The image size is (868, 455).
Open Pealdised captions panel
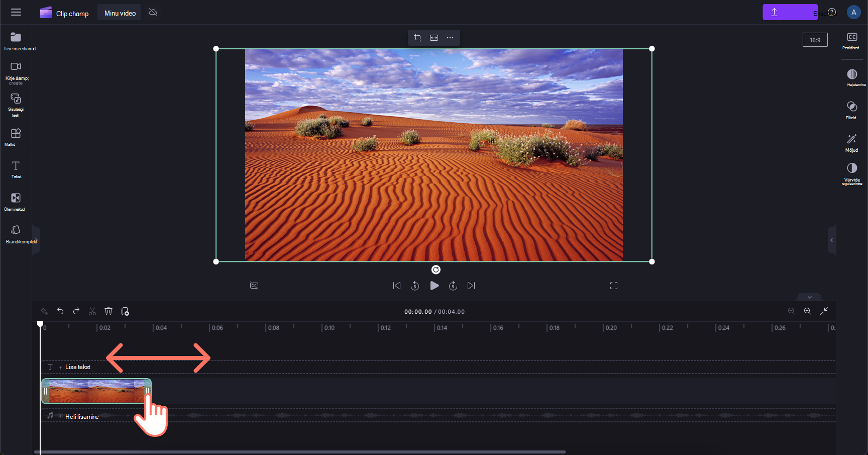pos(852,41)
